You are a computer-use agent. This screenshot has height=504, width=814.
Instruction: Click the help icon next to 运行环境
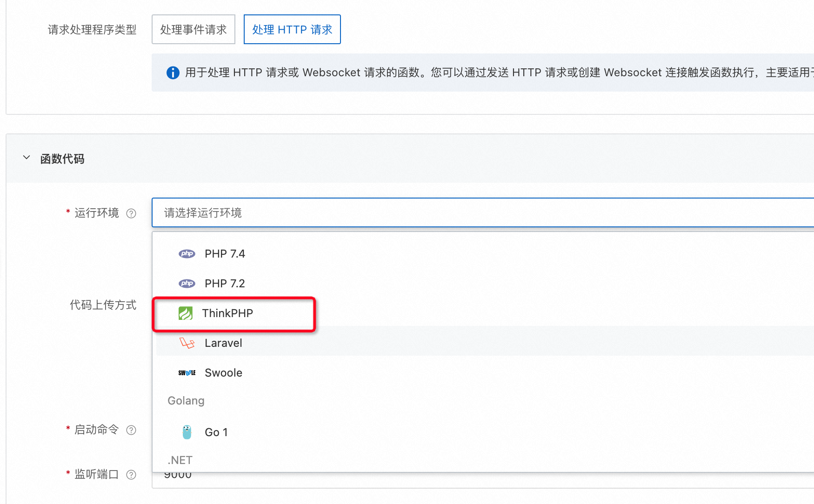[132, 213]
